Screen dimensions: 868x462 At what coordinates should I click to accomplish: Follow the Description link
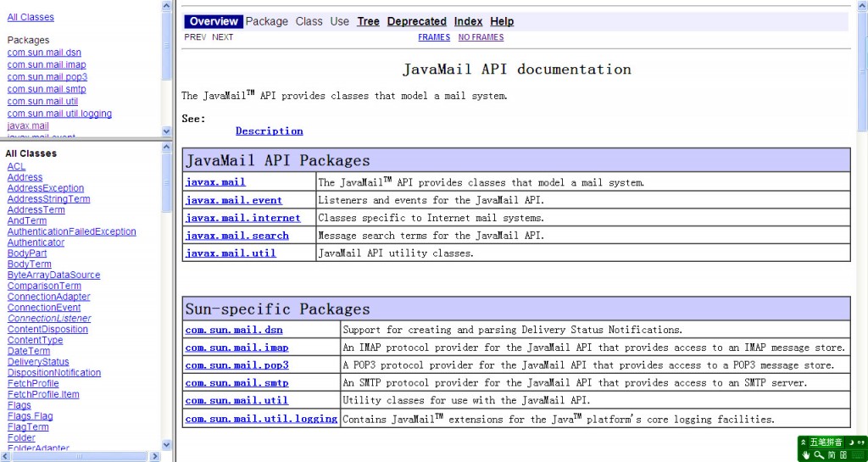(x=269, y=131)
